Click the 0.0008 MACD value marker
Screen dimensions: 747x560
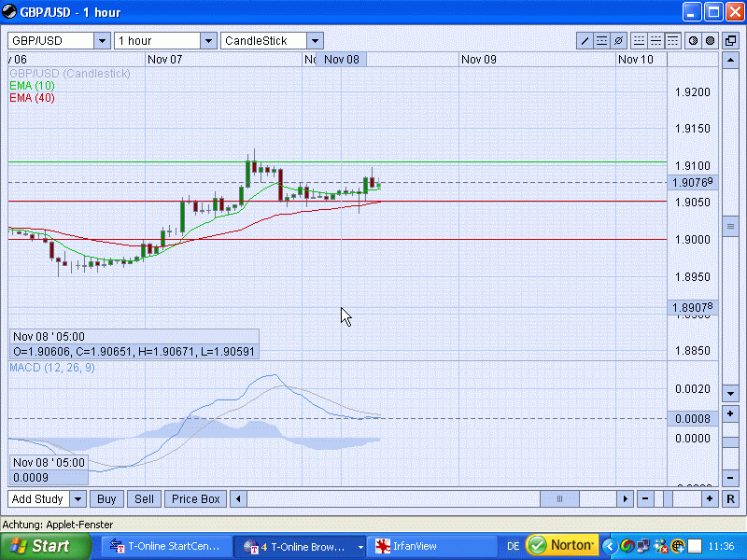point(693,418)
